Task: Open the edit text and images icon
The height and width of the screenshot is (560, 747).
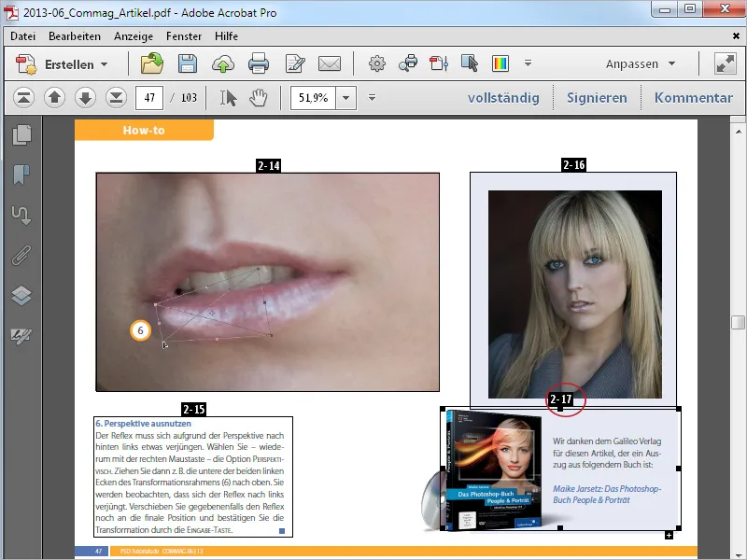Action: [295, 63]
